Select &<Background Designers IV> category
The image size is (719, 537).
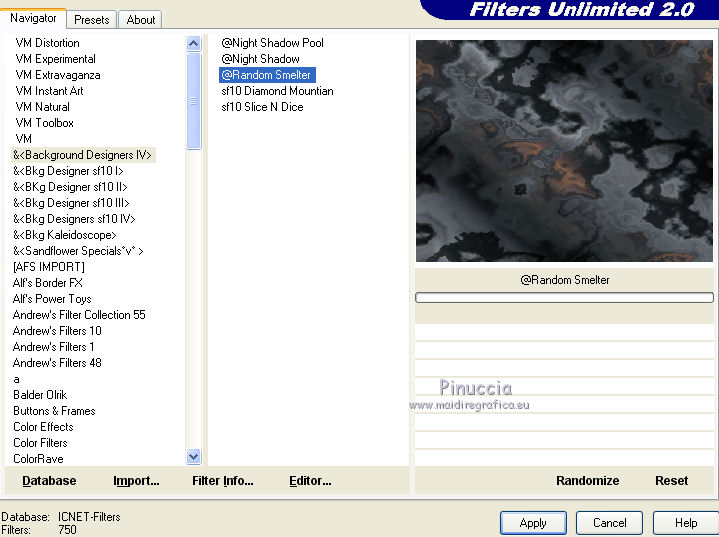point(83,155)
